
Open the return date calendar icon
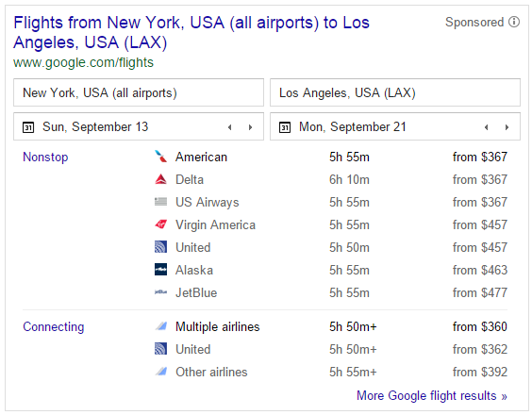coord(285,127)
